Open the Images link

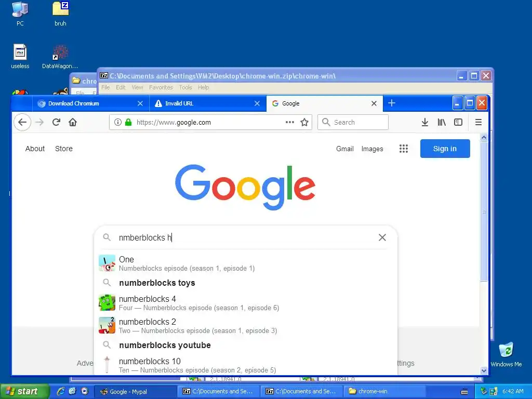click(372, 149)
